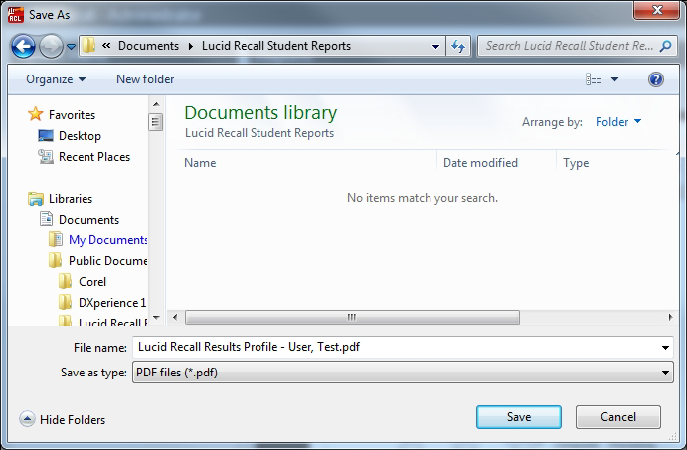Click the Forward navigation arrow button
The image size is (687, 450).
point(51,46)
